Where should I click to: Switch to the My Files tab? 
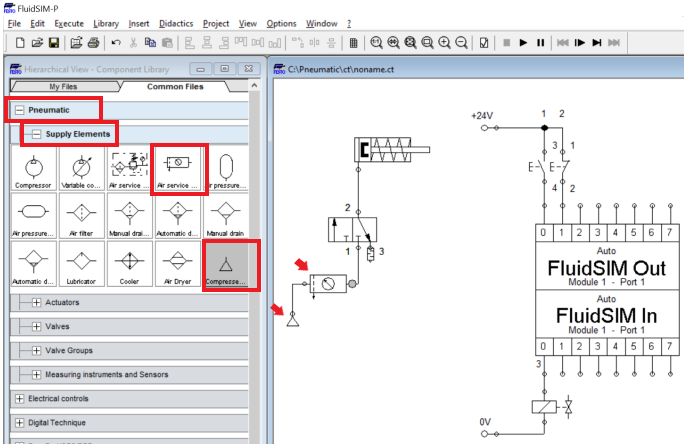tap(64, 86)
